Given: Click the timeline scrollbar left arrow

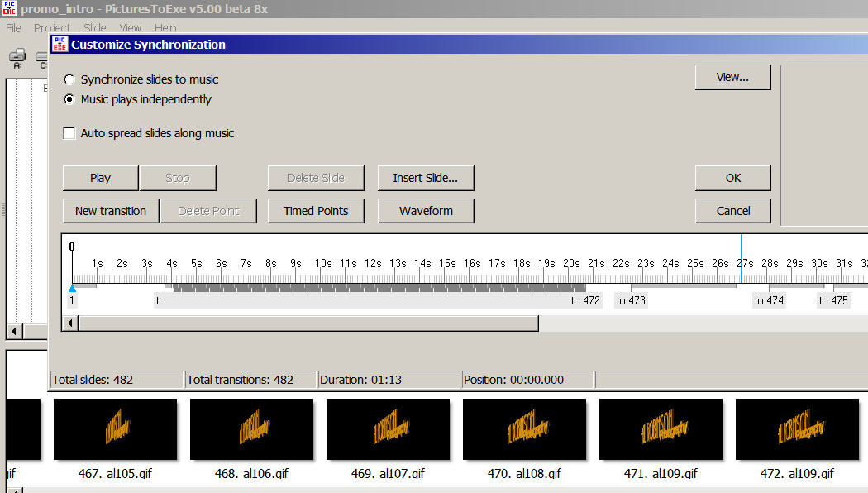Looking at the screenshot, I should coord(70,323).
